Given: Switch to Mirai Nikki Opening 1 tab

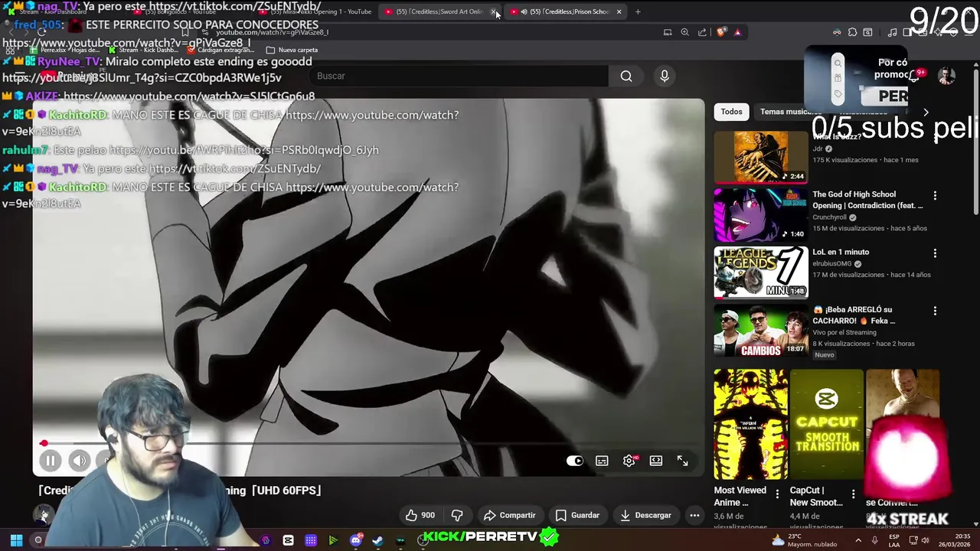Looking at the screenshot, I should coord(315,11).
